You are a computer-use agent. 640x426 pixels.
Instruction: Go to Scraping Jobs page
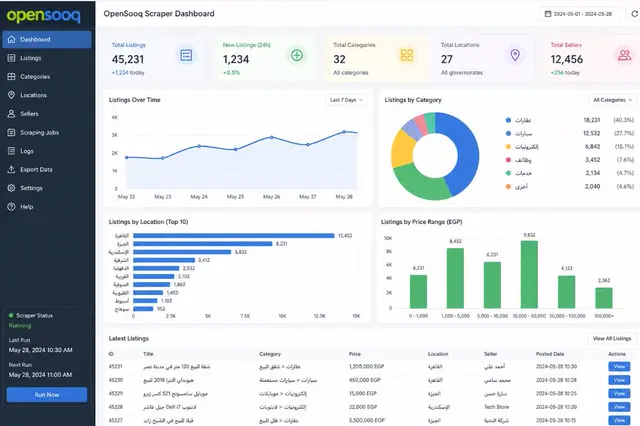47,132
